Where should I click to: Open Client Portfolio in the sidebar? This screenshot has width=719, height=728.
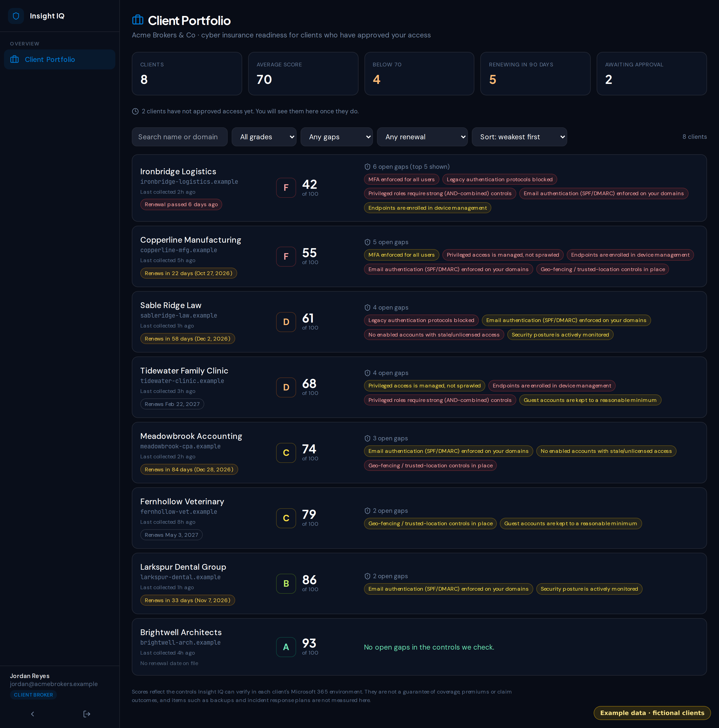point(59,59)
